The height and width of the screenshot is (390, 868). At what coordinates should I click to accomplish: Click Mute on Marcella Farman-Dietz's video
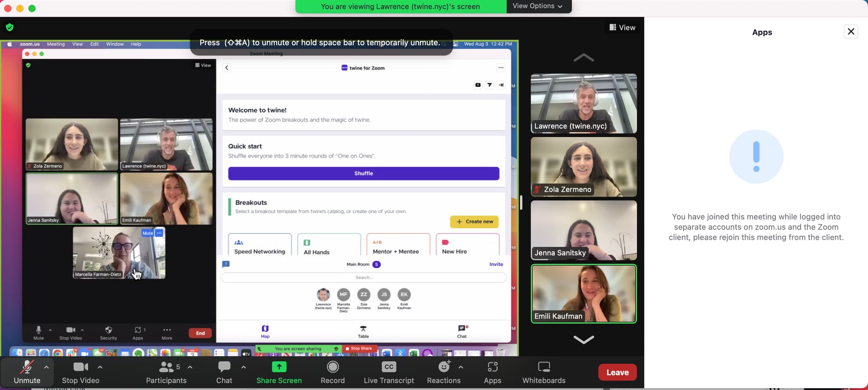148,233
